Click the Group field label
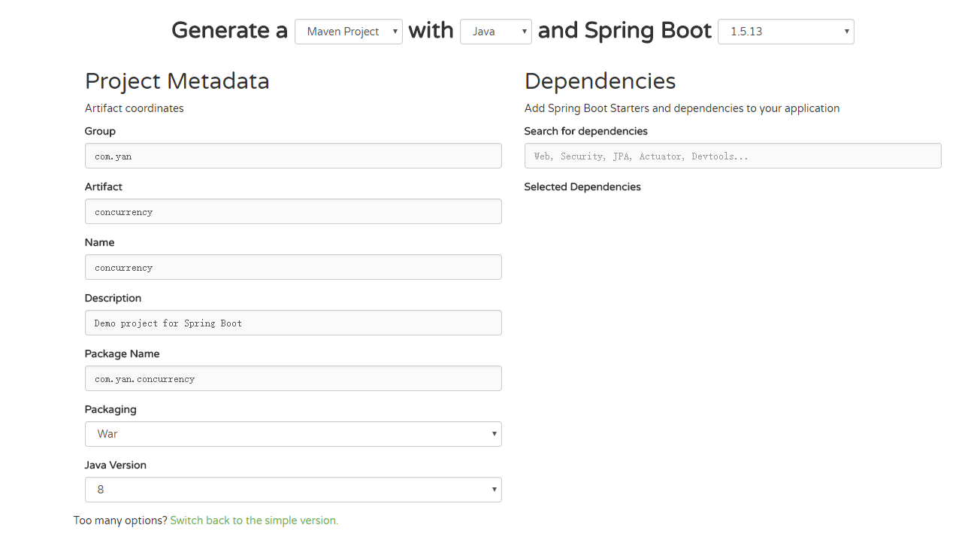The height and width of the screenshot is (534, 980). (x=100, y=131)
